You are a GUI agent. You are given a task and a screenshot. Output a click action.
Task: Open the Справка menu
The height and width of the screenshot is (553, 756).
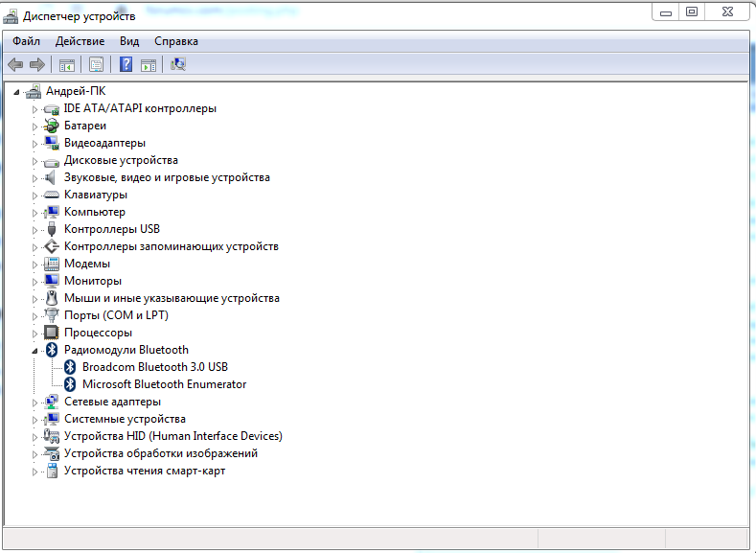pos(175,41)
